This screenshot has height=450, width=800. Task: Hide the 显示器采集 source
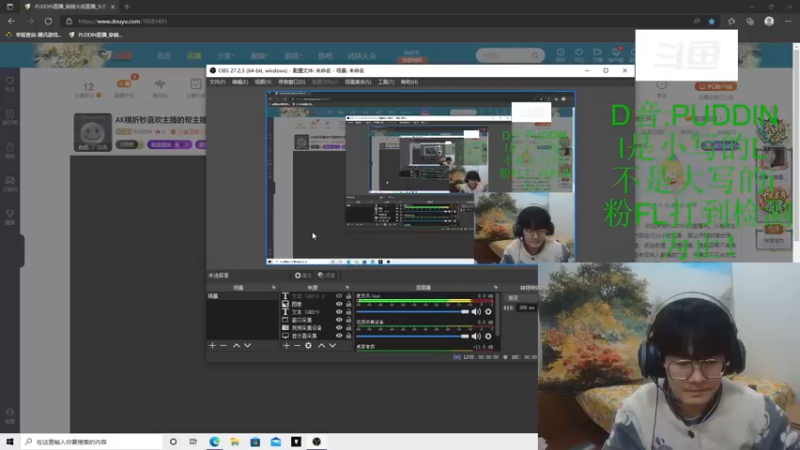pyautogui.click(x=339, y=336)
